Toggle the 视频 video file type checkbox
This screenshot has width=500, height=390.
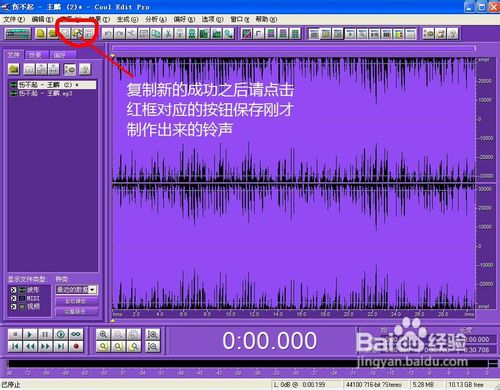13,306
